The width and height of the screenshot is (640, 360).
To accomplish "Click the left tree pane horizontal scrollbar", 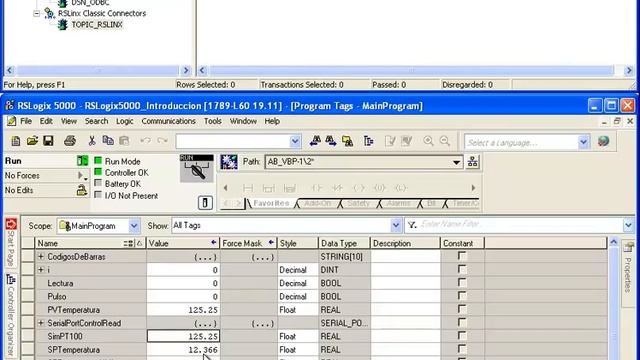I will click(x=98, y=70).
